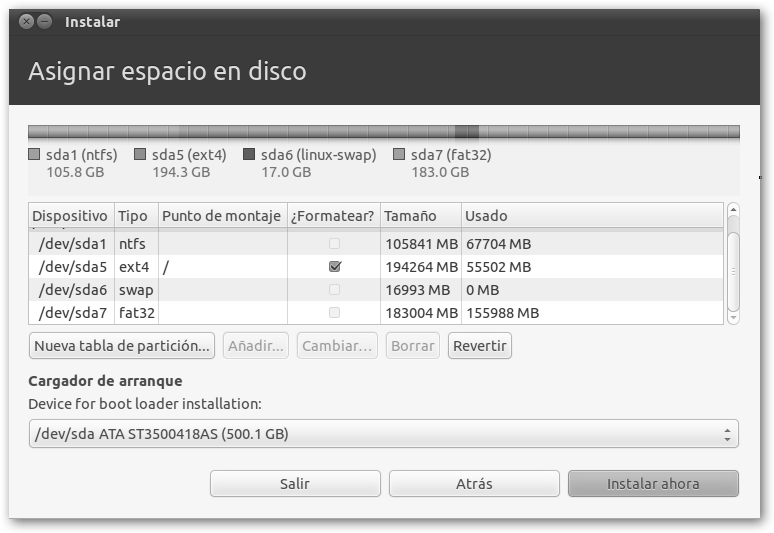Click the sda5 (ext4) legend color square
This screenshot has width=774, height=533.
[141, 155]
